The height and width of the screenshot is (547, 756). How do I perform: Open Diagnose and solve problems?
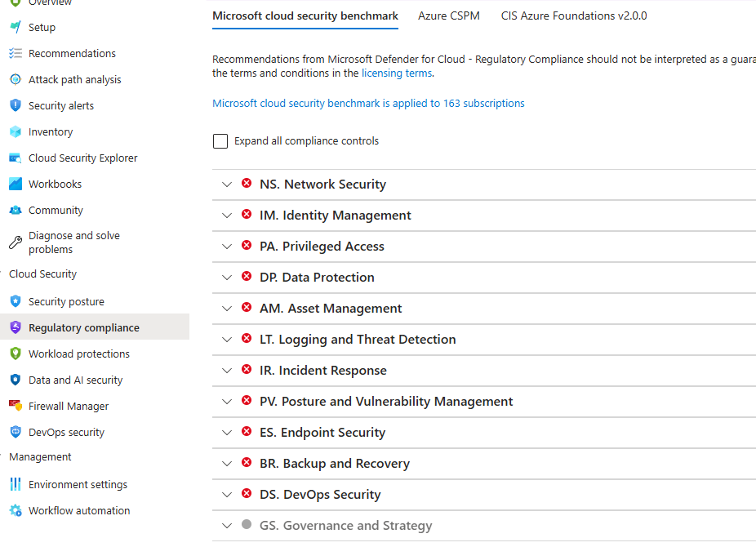pyautogui.click(x=73, y=242)
